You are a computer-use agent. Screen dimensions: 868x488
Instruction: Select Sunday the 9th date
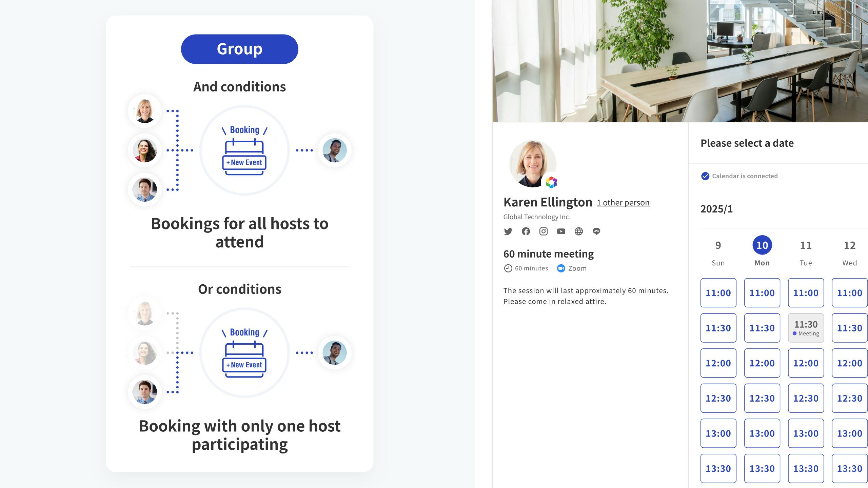click(x=718, y=245)
